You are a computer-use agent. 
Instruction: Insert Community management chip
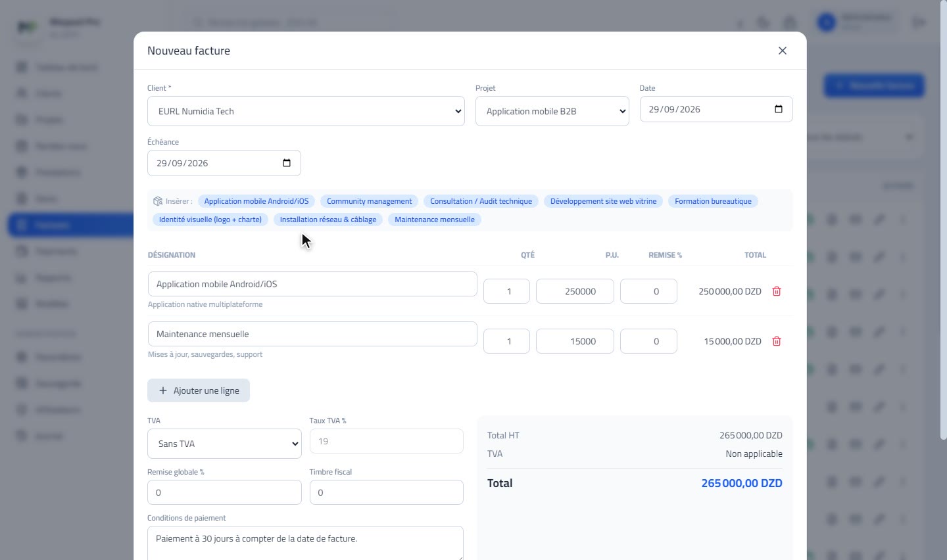[370, 201]
